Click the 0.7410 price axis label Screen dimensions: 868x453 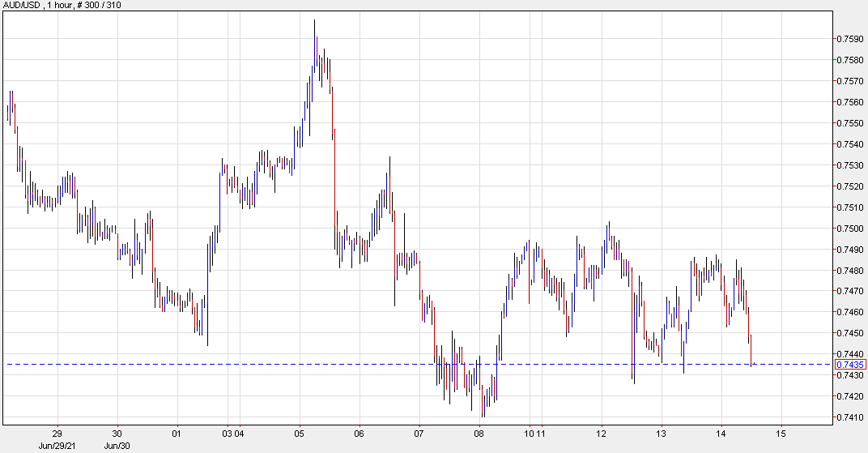(850, 417)
